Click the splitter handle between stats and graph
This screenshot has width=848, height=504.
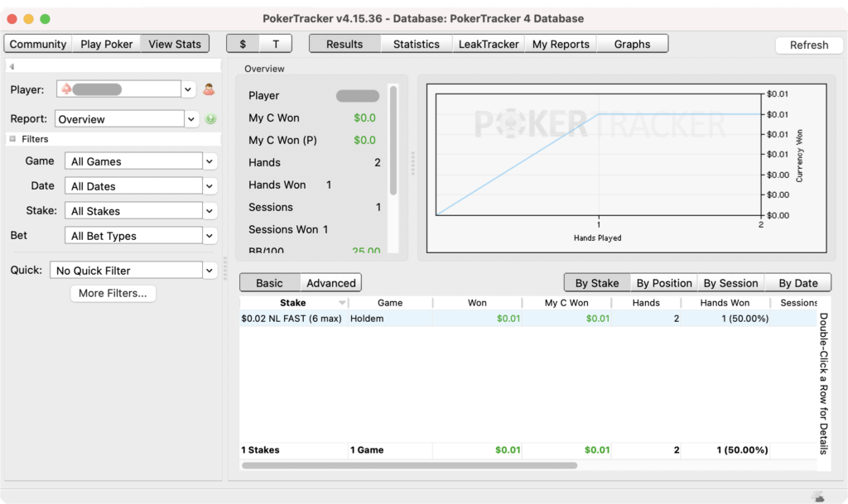coord(412,163)
